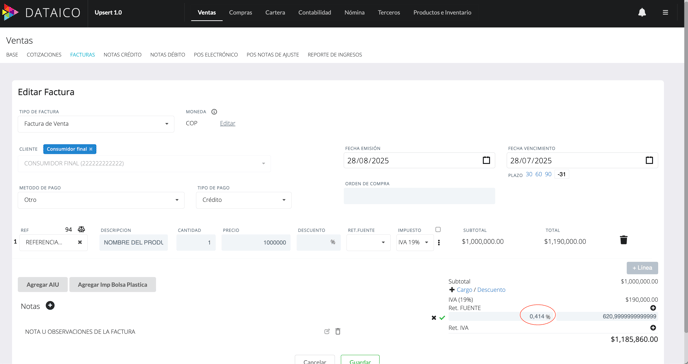Open notifications bell icon

click(642, 12)
